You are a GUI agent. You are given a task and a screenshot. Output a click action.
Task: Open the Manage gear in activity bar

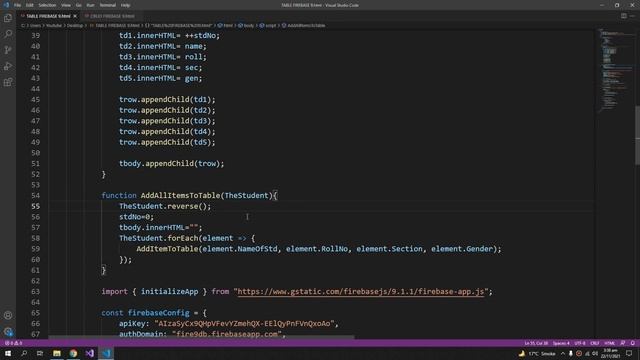[x=8, y=331]
